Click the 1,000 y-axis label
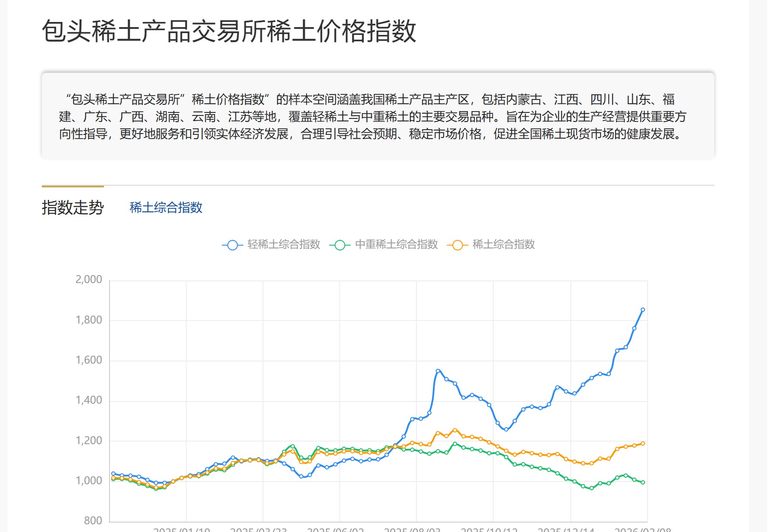The image size is (767, 532). [89, 481]
